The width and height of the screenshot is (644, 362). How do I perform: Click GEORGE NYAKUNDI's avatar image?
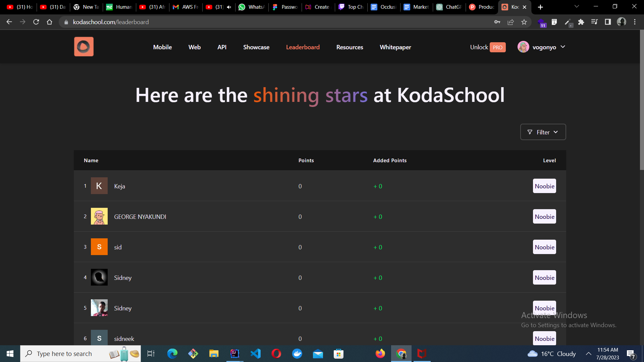click(99, 216)
